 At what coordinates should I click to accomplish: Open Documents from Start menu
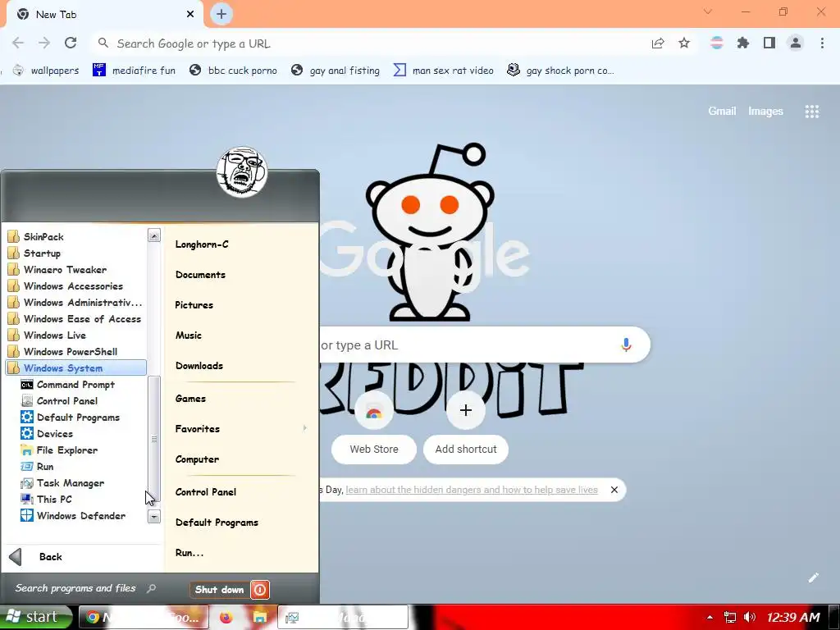200,275
